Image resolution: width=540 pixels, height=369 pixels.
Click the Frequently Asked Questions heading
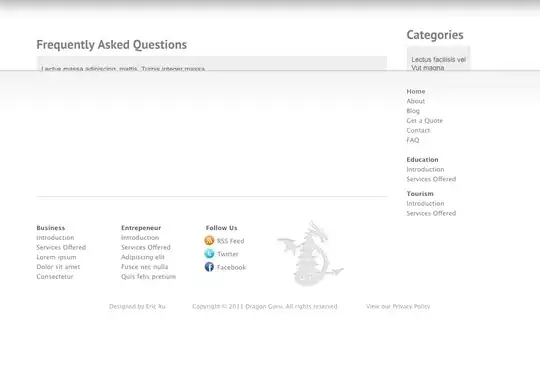(x=112, y=45)
